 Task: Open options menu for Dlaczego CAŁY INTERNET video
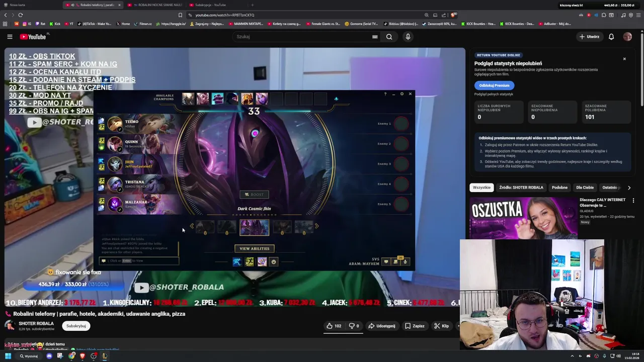(x=633, y=200)
